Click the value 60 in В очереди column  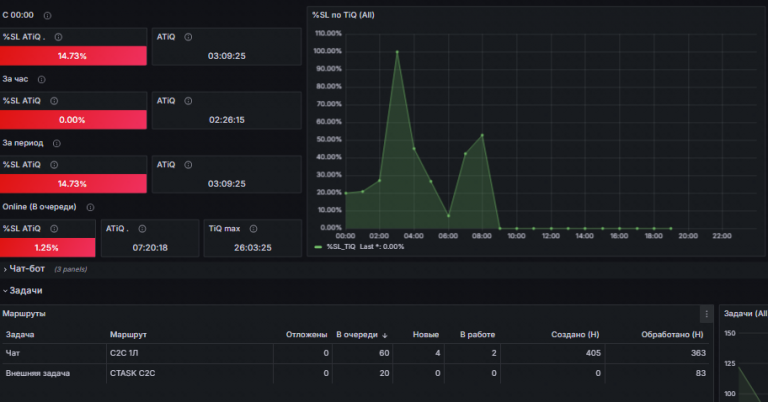(x=384, y=353)
